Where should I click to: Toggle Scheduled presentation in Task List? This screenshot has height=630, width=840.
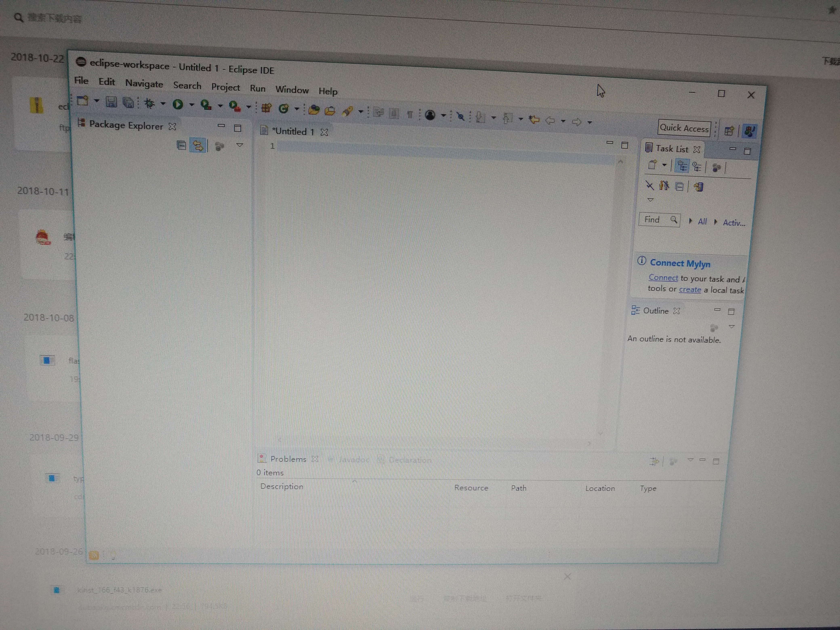tap(697, 167)
